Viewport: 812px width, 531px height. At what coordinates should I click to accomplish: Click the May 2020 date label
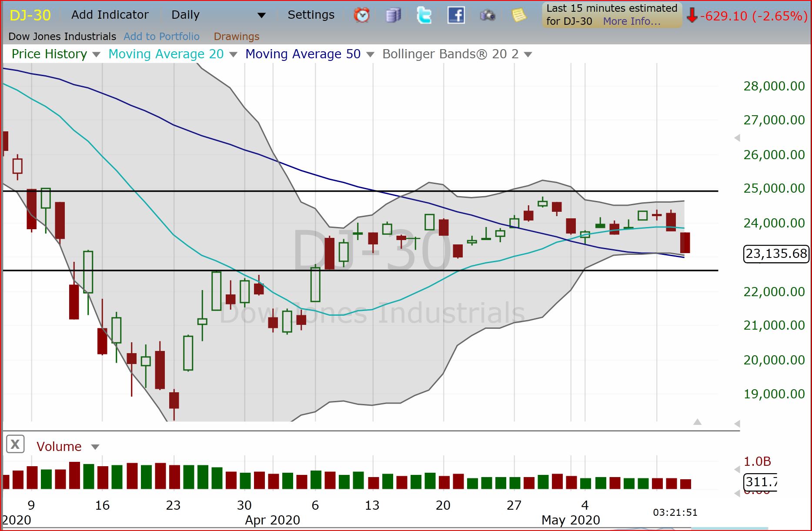point(571,520)
